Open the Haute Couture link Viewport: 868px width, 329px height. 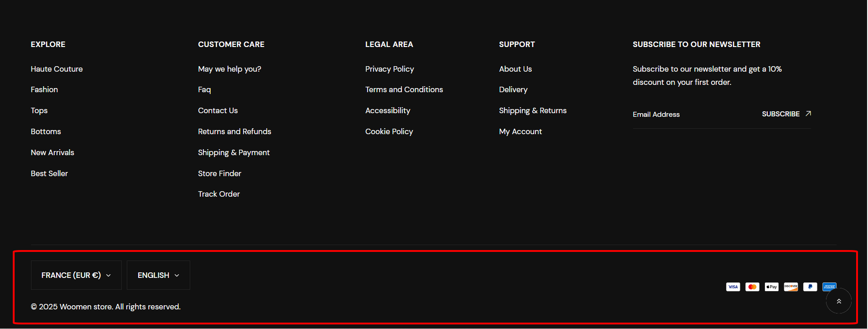point(57,69)
